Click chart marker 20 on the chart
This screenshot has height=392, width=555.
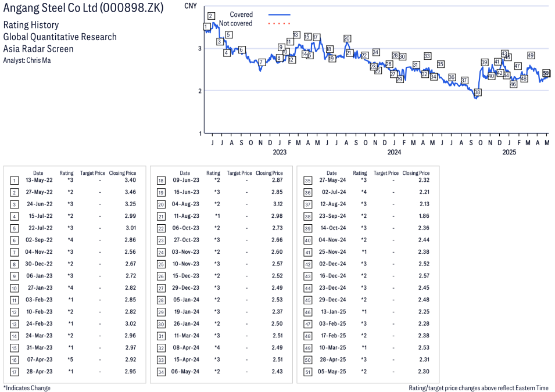pyautogui.click(x=347, y=38)
